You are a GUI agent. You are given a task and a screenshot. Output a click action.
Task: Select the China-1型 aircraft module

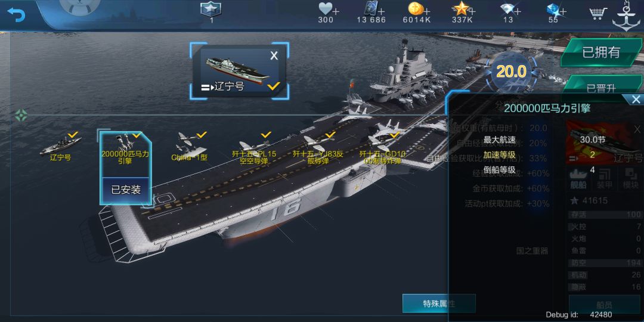tap(190, 147)
